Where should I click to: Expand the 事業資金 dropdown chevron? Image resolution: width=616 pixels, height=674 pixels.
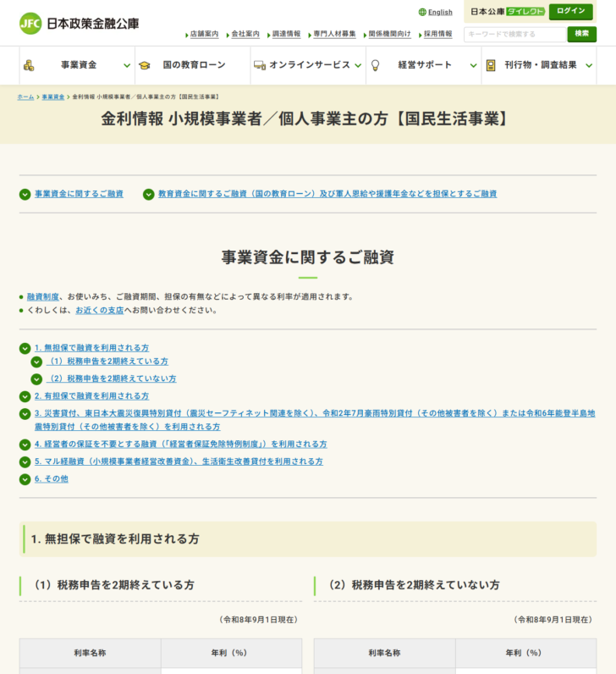tap(127, 66)
